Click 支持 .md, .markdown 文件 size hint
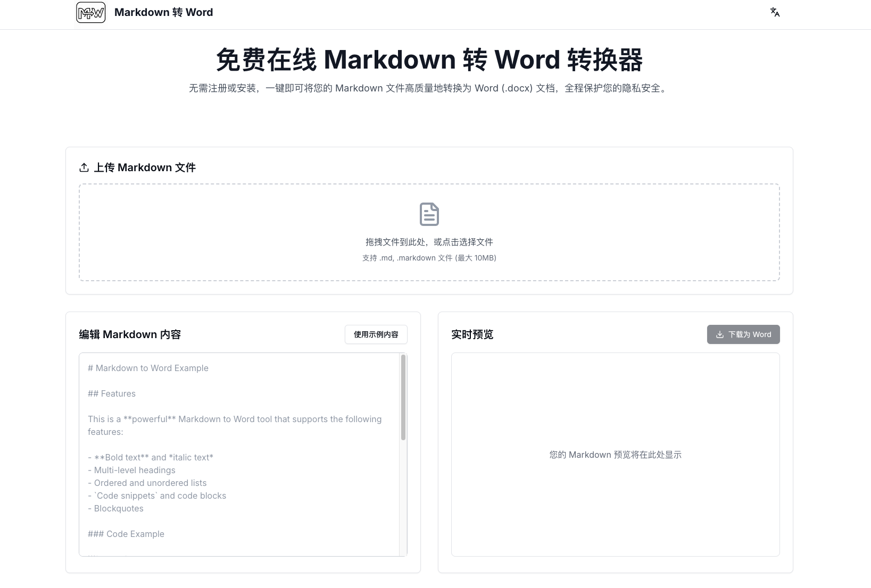The width and height of the screenshot is (871, 588). point(429,258)
